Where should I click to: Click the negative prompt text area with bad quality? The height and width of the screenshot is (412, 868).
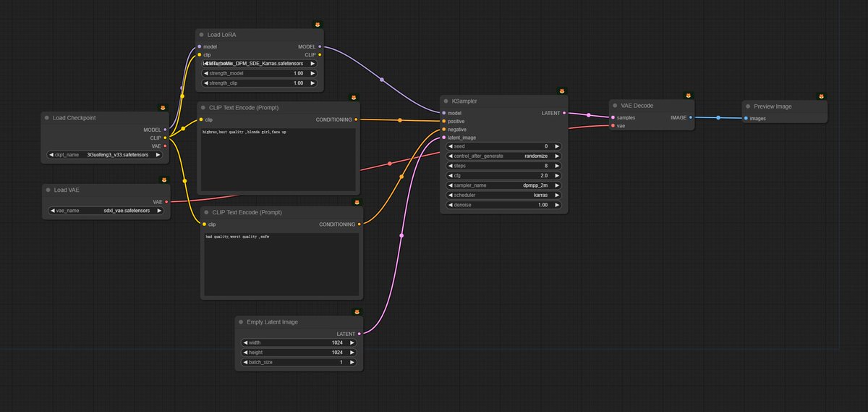click(281, 264)
